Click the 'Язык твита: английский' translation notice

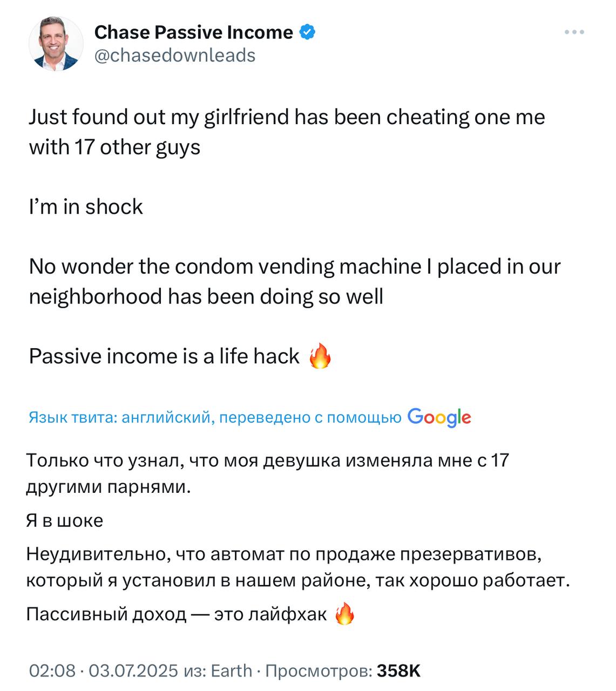pyautogui.click(x=215, y=417)
